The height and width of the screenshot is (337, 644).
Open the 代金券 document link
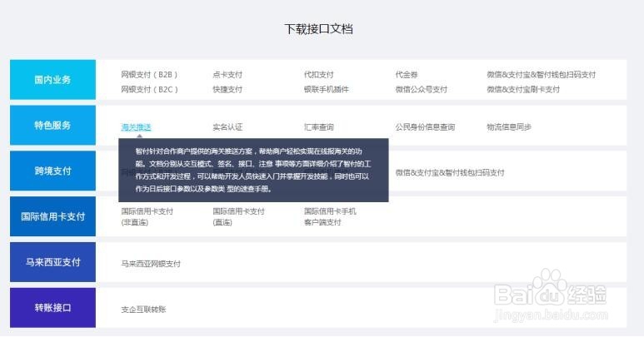coord(407,75)
